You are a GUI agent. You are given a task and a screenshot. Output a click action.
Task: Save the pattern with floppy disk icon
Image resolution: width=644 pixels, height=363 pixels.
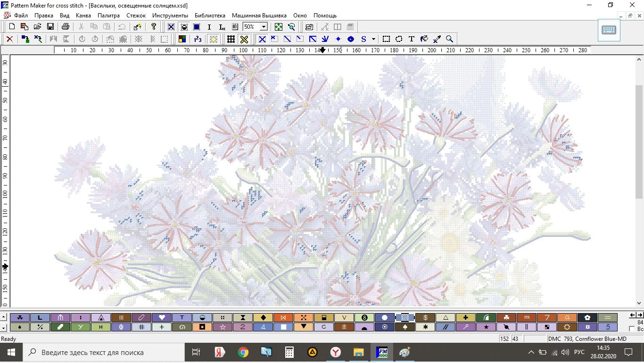tap(50, 27)
